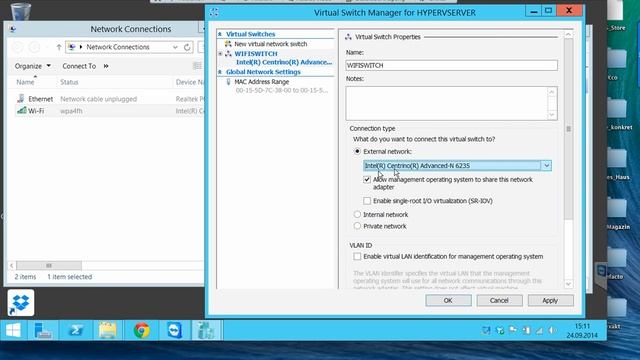
Task: Expand the WIFISWITCH tree node
Action: click(x=220, y=53)
